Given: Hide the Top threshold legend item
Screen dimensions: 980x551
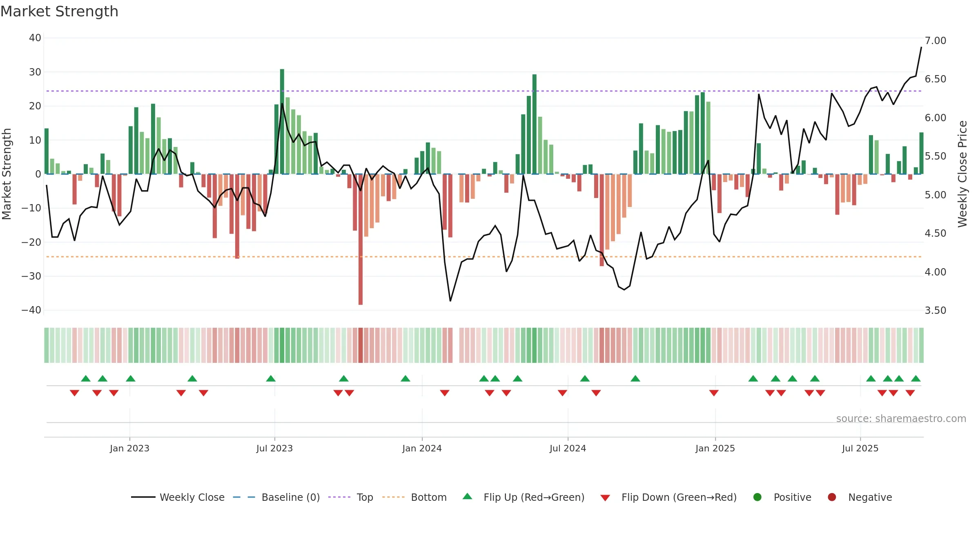Looking at the screenshot, I should click(351, 497).
